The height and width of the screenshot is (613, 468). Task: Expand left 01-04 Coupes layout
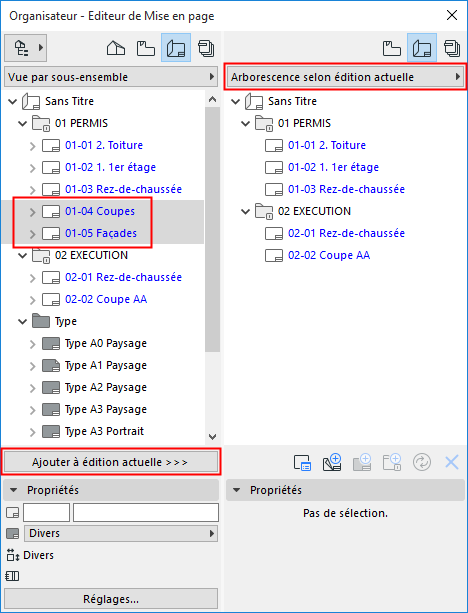[x=32, y=212]
